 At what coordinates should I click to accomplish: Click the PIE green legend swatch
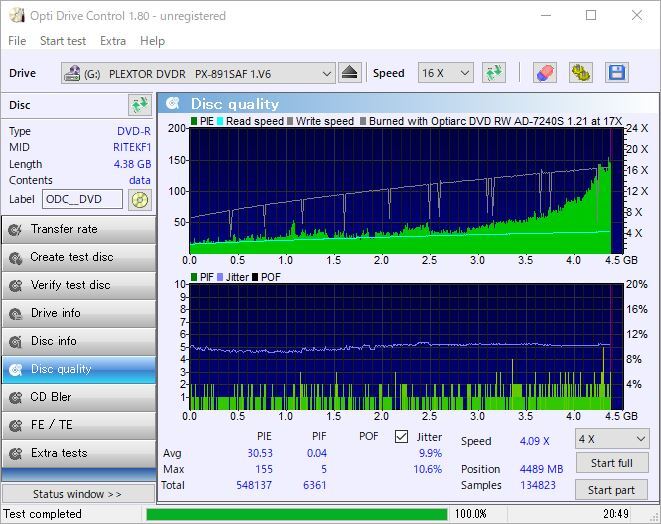click(x=194, y=121)
